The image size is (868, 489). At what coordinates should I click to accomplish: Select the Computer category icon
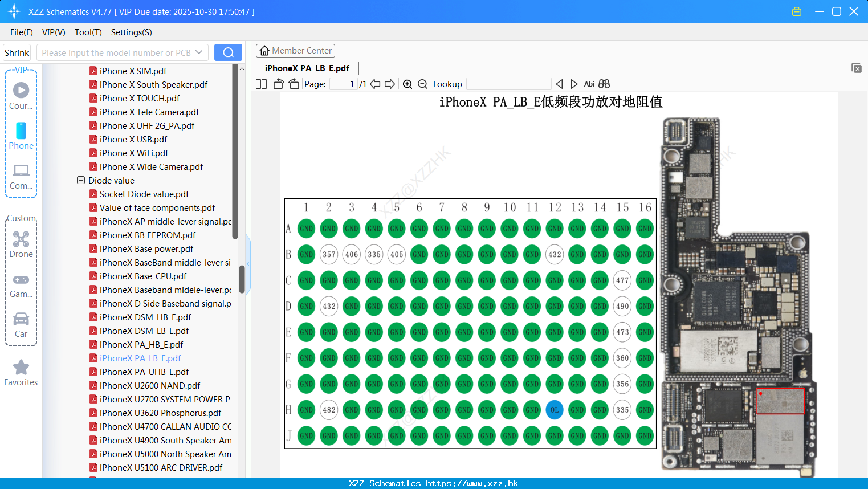tap(21, 170)
